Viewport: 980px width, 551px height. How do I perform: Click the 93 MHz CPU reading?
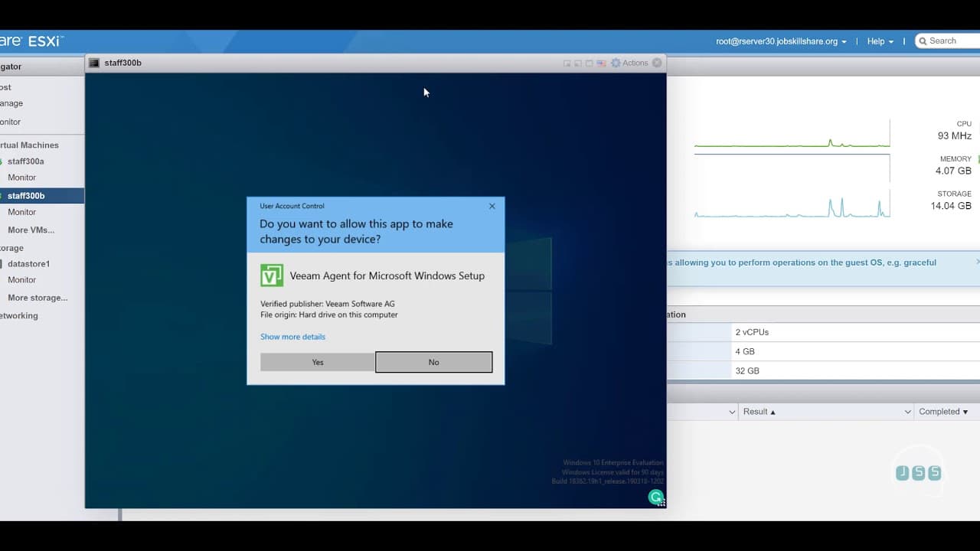coord(955,136)
